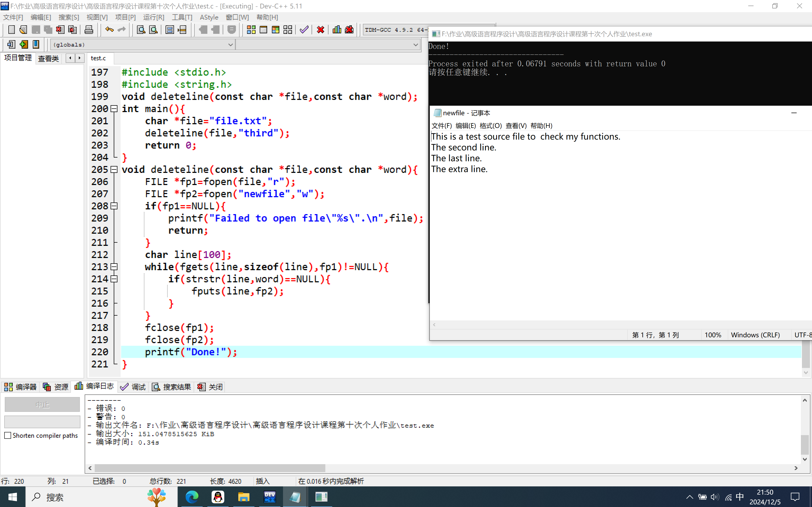The height and width of the screenshot is (507, 812).
Task: Click the compile log horizontal scrollbar thumb
Action: tap(210, 468)
